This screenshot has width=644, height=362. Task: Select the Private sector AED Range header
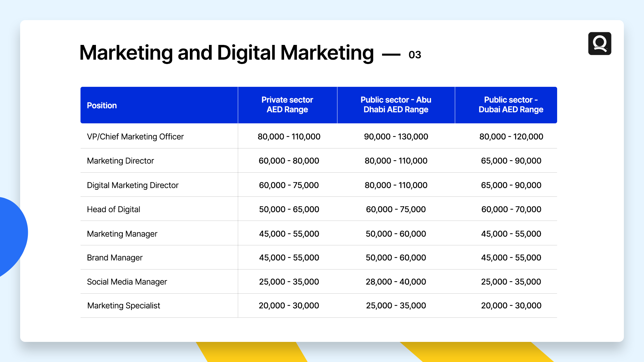(x=287, y=105)
